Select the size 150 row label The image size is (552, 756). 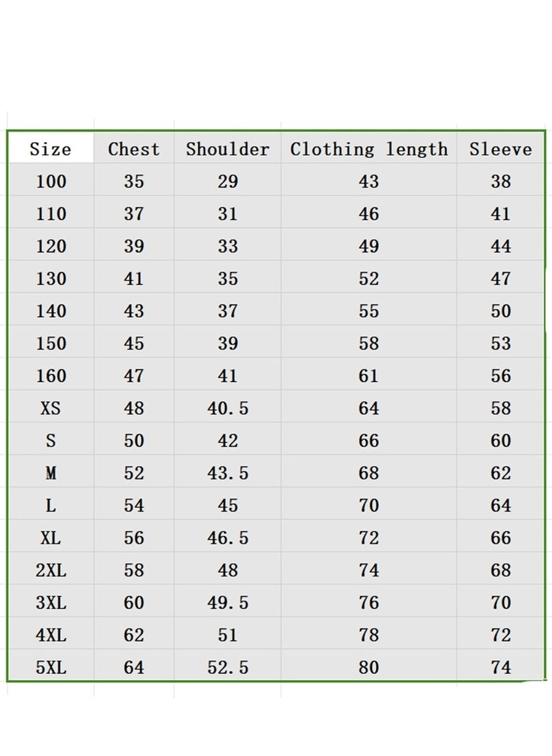tap(50, 342)
